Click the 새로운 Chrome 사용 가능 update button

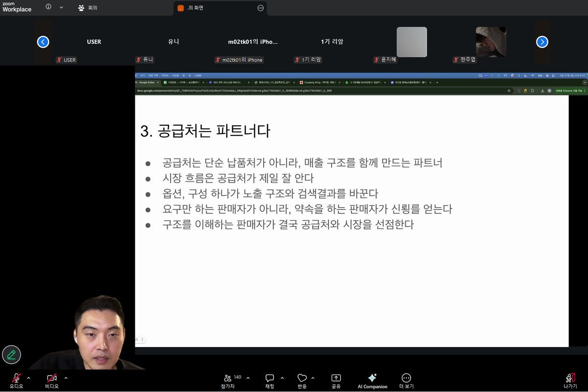(x=568, y=91)
